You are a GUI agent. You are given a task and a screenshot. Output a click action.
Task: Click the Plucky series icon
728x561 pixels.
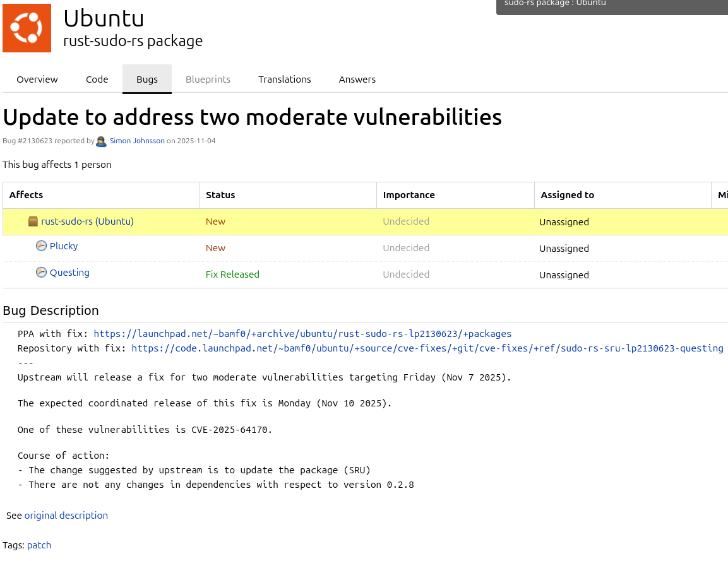click(41, 246)
